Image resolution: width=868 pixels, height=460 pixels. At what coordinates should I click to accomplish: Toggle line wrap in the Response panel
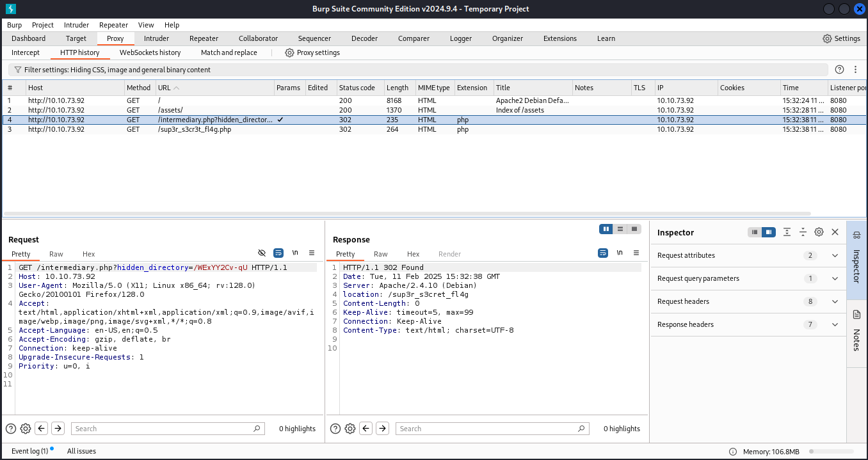click(603, 253)
